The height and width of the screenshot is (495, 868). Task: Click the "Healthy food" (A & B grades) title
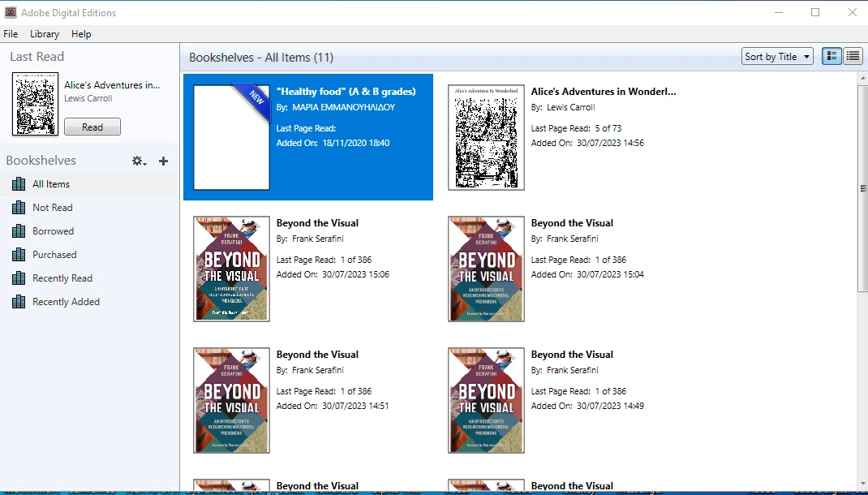click(346, 92)
